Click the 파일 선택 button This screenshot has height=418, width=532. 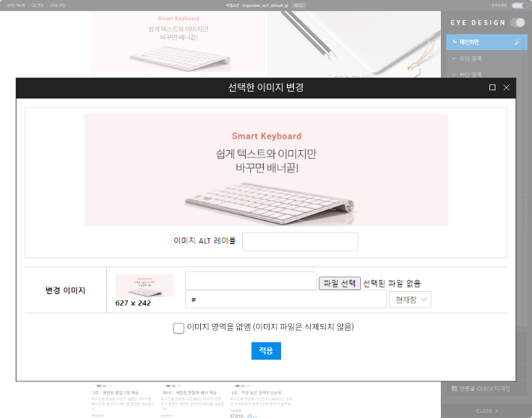click(x=339, y=283)
